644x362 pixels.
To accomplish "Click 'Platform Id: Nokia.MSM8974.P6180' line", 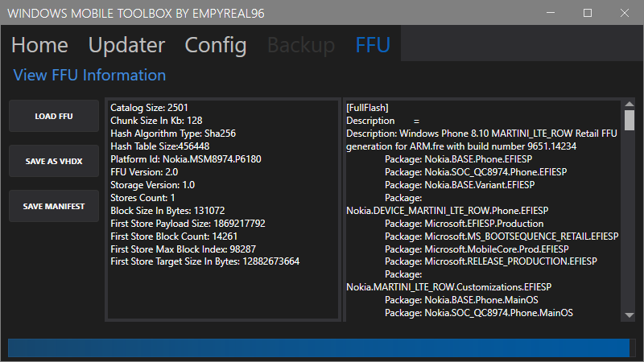I will 186,158.
